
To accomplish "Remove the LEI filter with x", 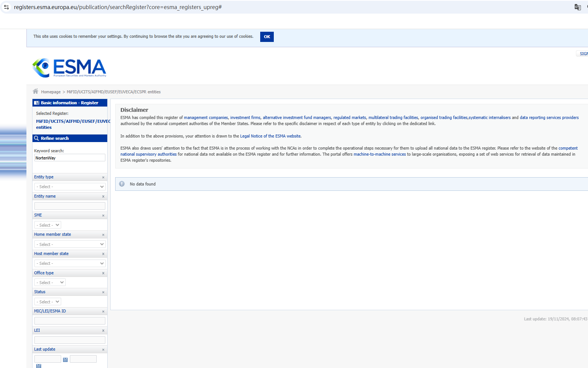I will (103, 331).
